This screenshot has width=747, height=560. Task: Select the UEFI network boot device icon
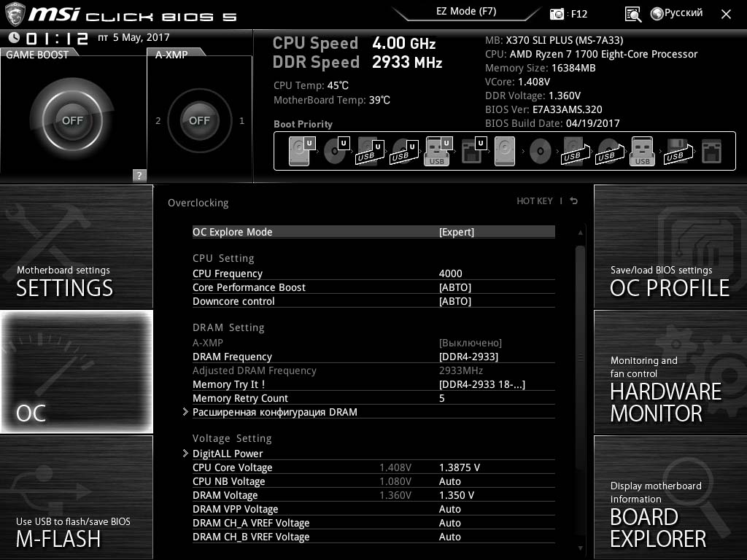(473, 151)
